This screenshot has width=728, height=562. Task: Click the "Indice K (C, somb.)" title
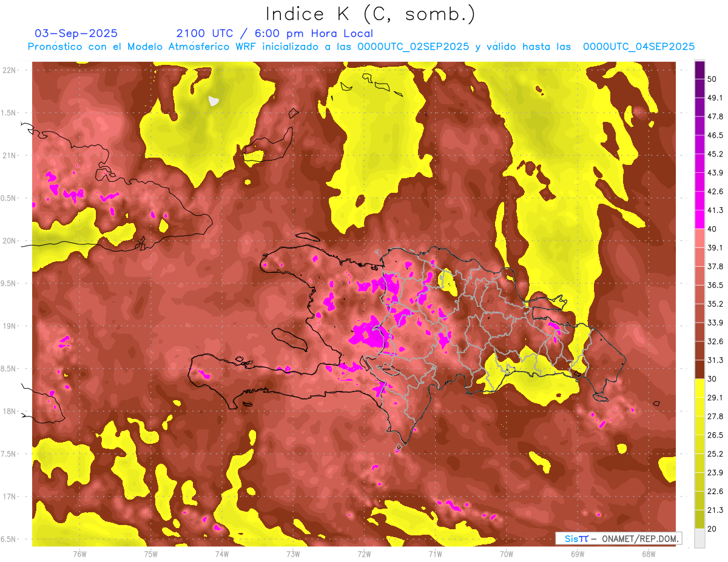pos(370,15)
